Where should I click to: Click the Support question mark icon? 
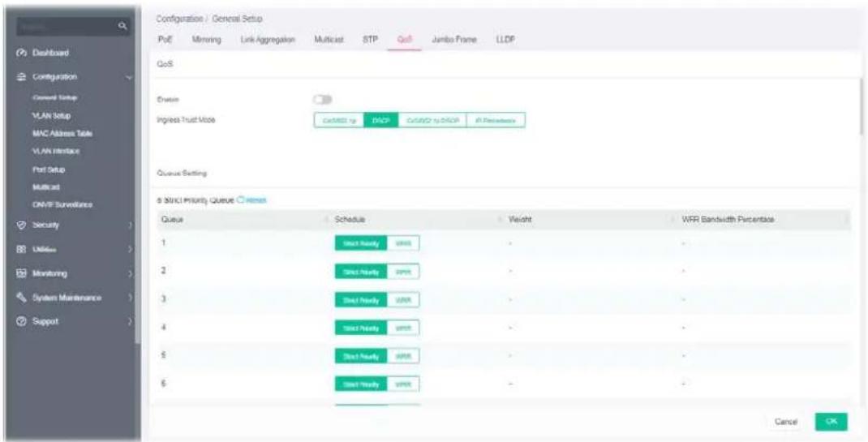(24, 321)
